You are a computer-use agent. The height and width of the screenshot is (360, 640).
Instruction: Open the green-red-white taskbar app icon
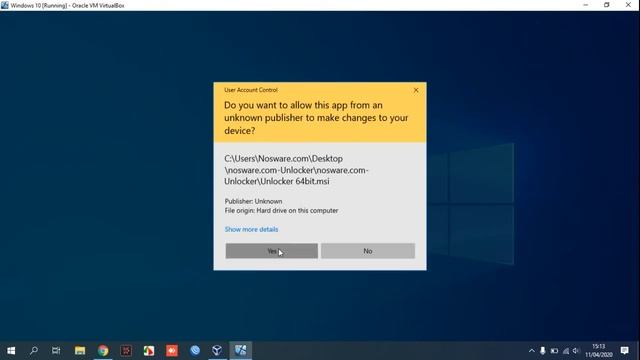click(149, 351)
